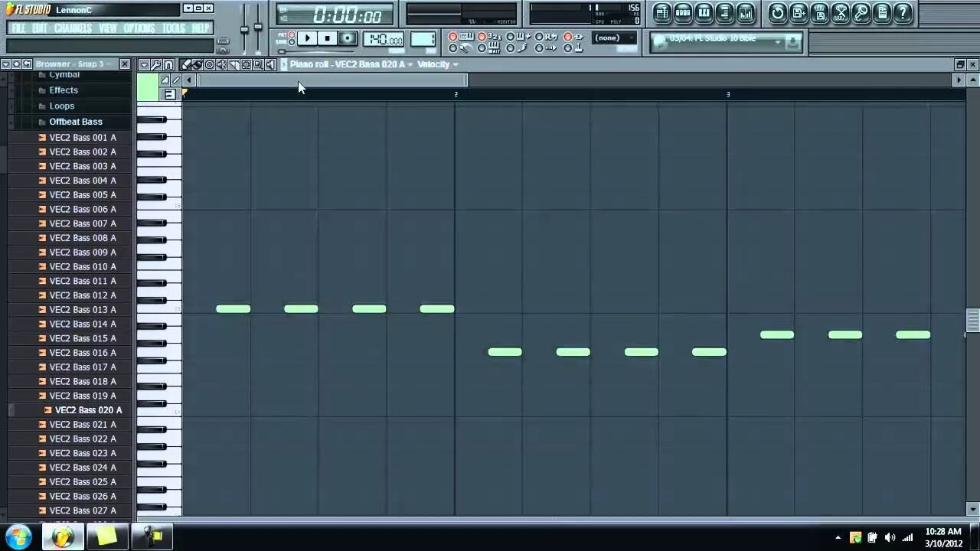Click the Render/export floppy icon
The width and height of the screenshot is (980, 551).
819,12
